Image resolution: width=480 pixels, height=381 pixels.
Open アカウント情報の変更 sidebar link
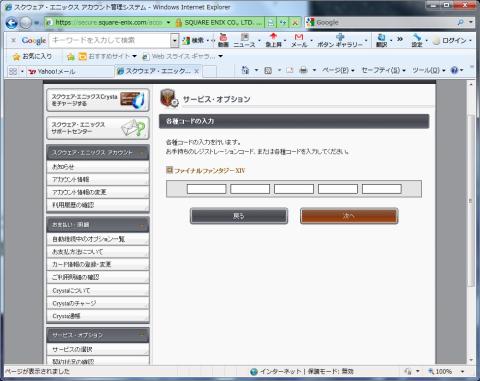(98, 192)
